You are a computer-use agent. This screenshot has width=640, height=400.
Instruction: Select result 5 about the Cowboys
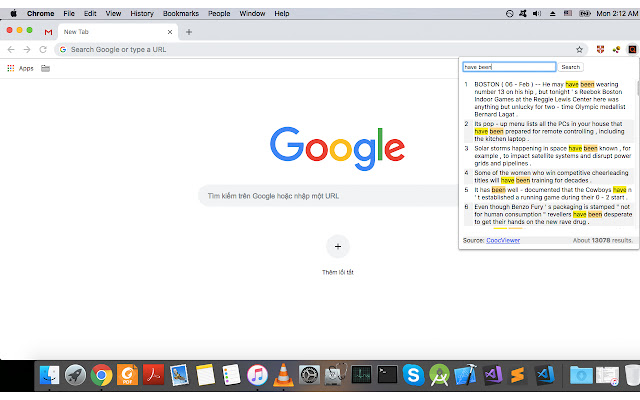[549, 193]
